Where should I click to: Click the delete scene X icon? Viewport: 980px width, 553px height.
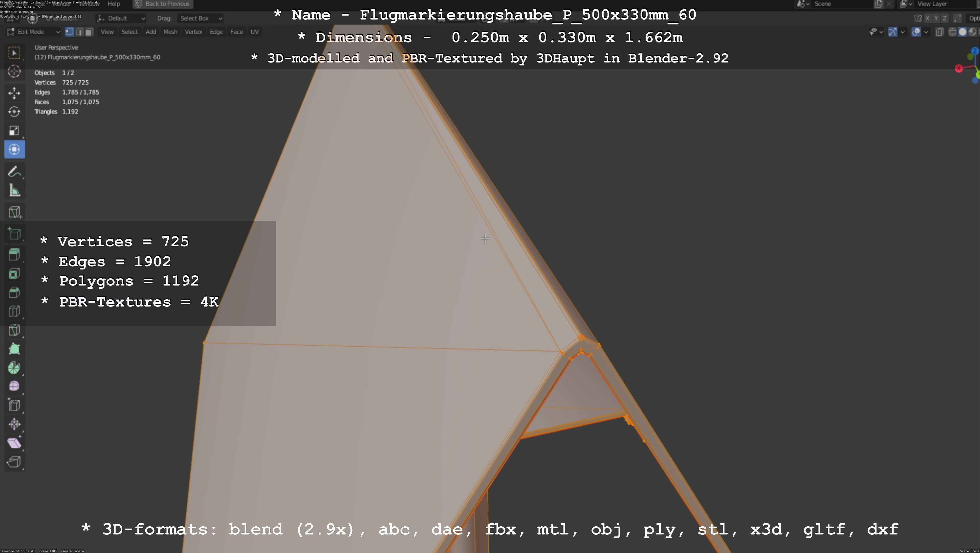(889, 4)
